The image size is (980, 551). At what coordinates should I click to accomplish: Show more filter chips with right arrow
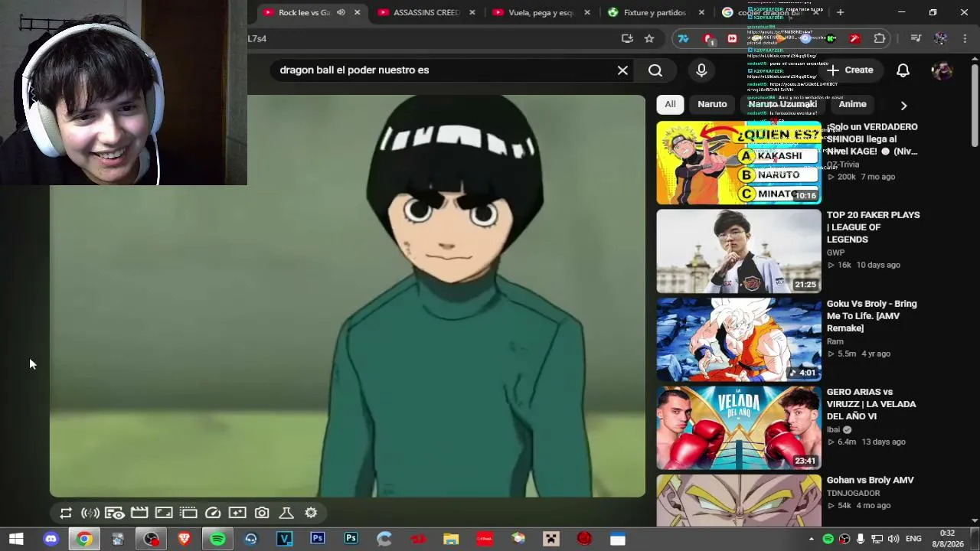[x=903, y=105]
